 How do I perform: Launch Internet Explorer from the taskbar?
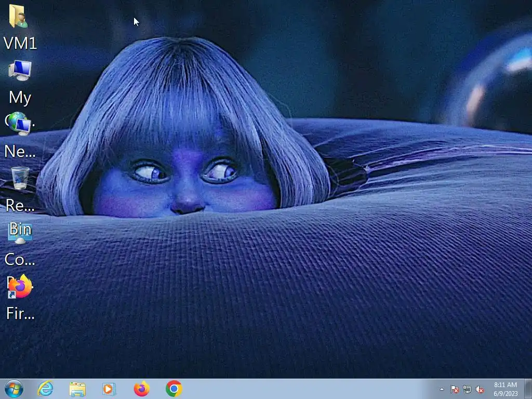tap(46, 389)
